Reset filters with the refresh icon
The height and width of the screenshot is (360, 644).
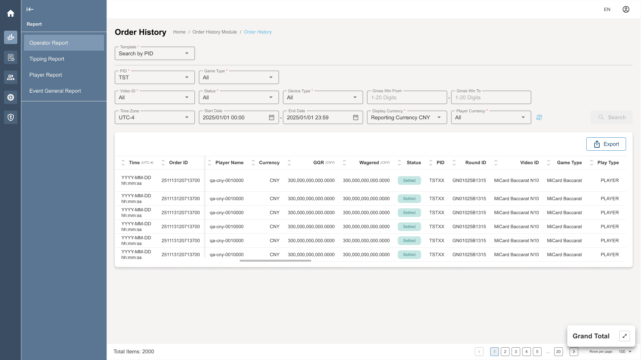coord(539,117)
